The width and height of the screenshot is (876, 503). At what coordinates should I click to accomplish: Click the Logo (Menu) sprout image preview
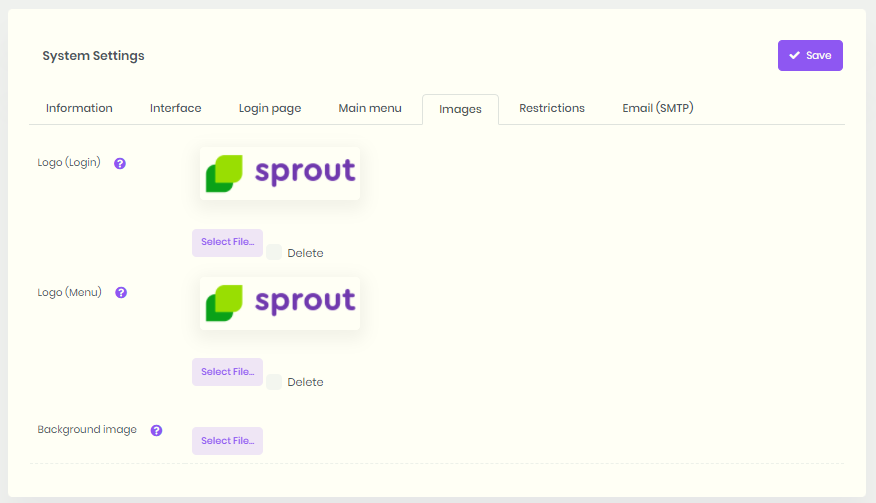(x=280, y=303)
